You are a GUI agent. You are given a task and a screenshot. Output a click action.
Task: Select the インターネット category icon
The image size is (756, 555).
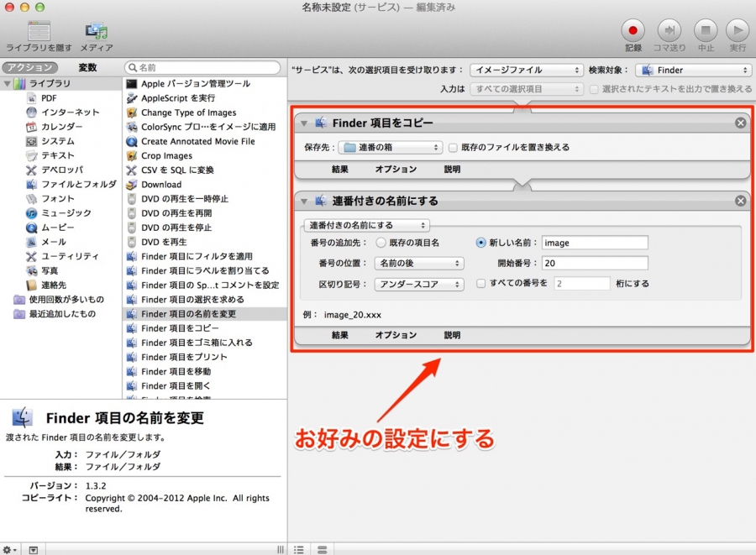[31, 113]
